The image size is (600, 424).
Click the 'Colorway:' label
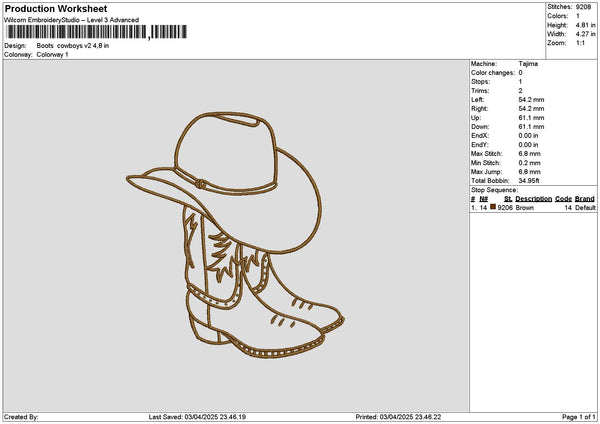18,55
